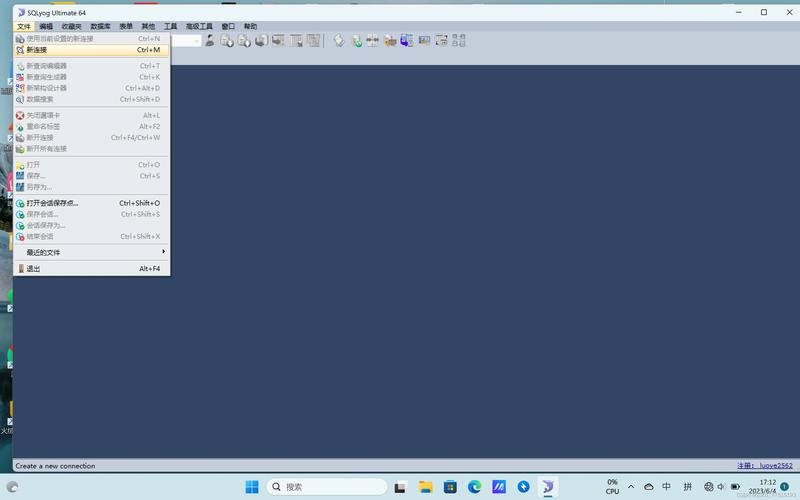Open the 收藏夹 menu
Screen dimensions: 800x500
click(71, 26)
